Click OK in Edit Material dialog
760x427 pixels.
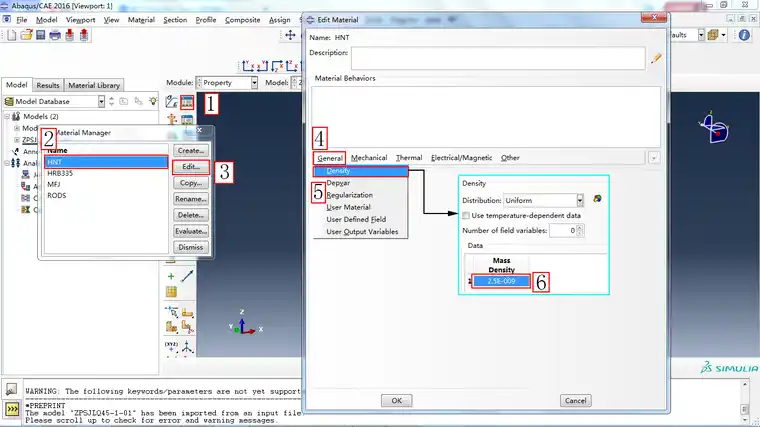(x=396, y=400)
